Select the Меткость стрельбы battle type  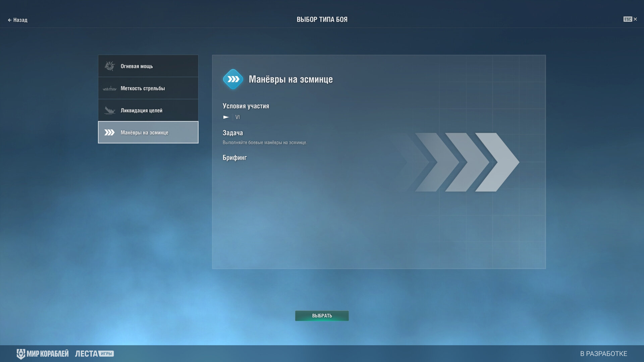pos(148,88)
